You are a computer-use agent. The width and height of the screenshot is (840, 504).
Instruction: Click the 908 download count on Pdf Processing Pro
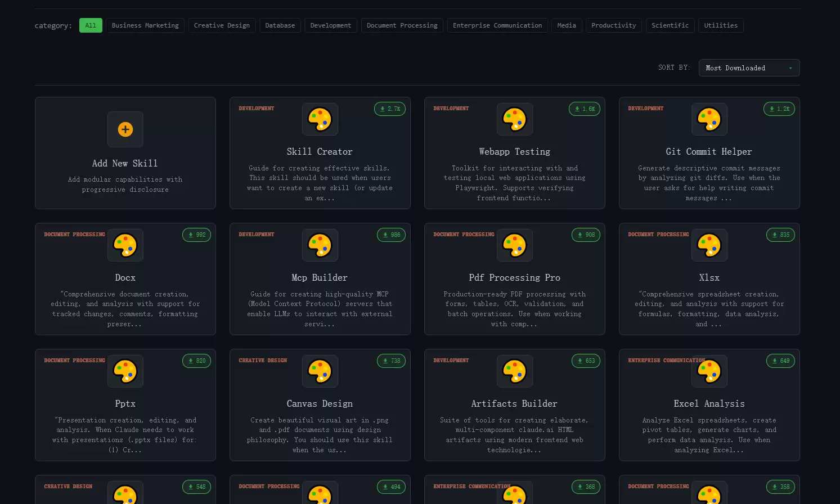point(586,235)
